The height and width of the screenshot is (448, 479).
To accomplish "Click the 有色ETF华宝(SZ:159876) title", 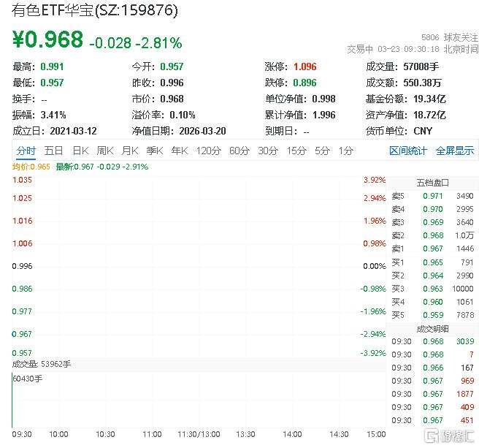I will [95, 10].
